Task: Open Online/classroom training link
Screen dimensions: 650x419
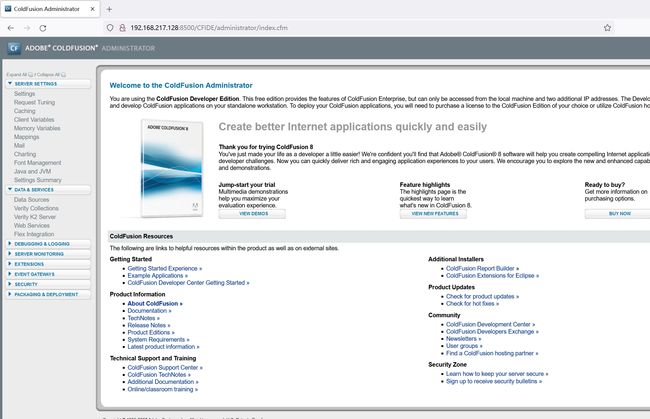Action: click(x=162, y=390)
